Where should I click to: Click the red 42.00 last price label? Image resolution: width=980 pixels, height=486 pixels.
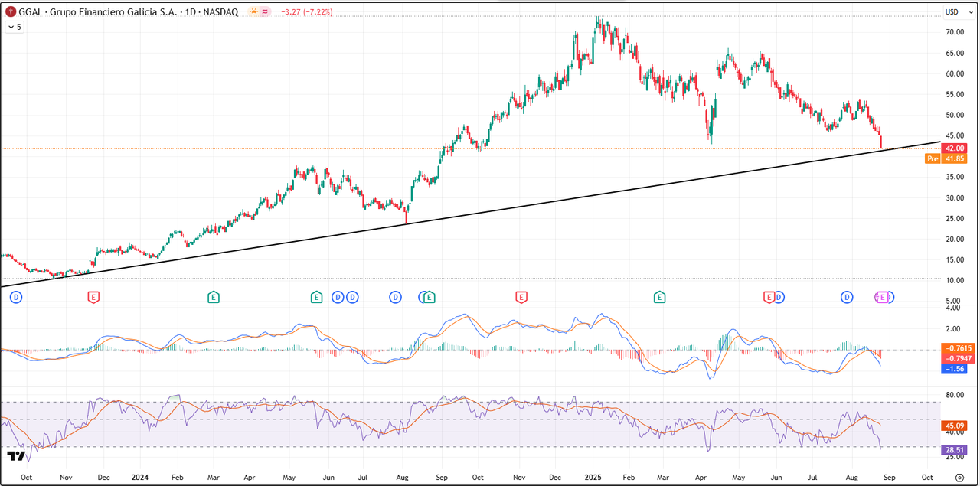point(955,148)
